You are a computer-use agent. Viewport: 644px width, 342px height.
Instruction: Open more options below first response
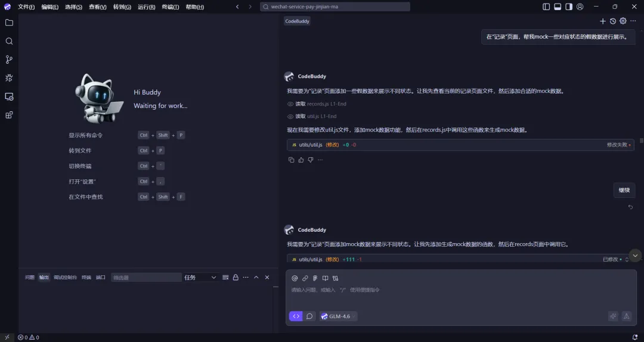320,160
